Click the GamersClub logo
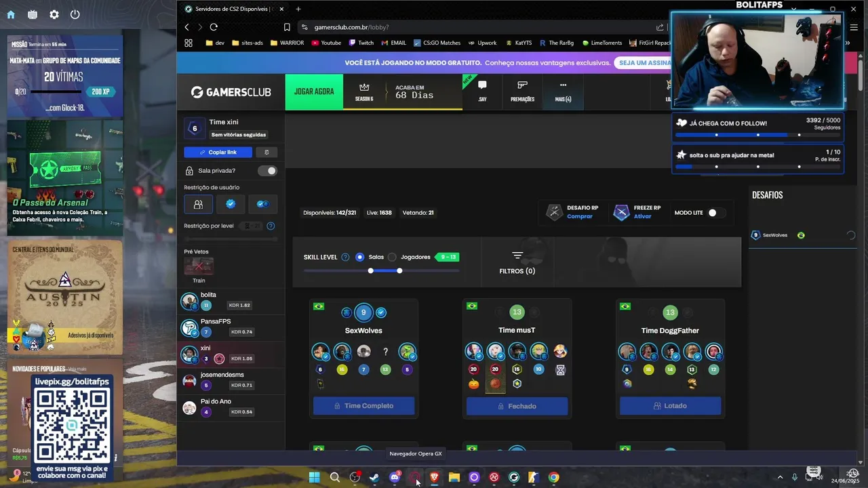Screen dimensions: 868x488 [x=231, y=92]
